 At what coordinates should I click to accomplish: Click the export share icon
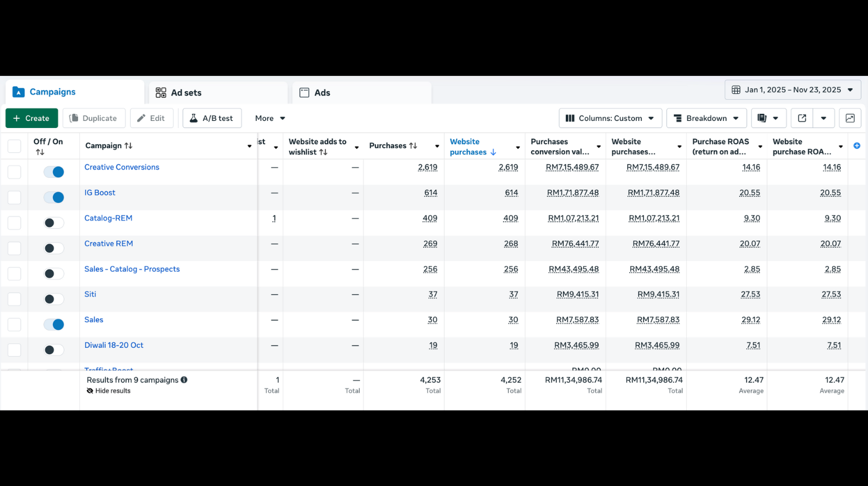point(802,118)
